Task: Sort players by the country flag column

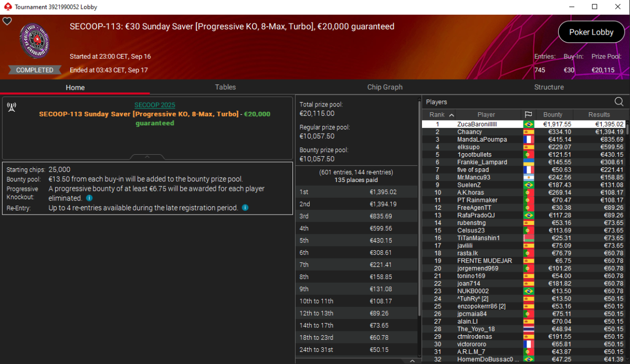Action: (x=528, y=114)
